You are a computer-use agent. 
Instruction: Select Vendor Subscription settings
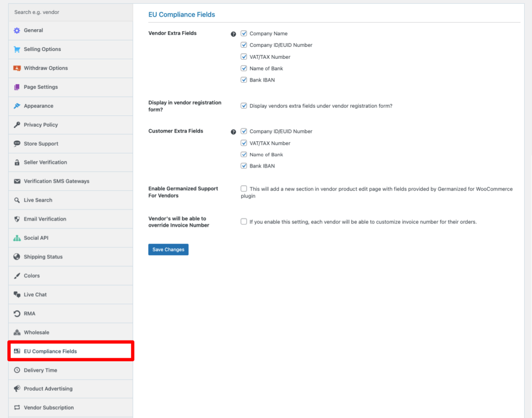coord(71,408)
